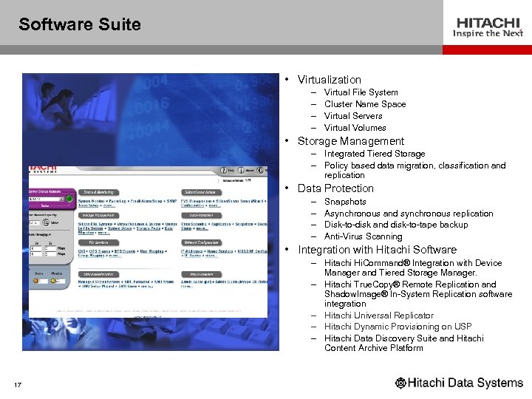Click the 'Cluster Name Space' bullet text
532x399 pixels.
point(365,104)
